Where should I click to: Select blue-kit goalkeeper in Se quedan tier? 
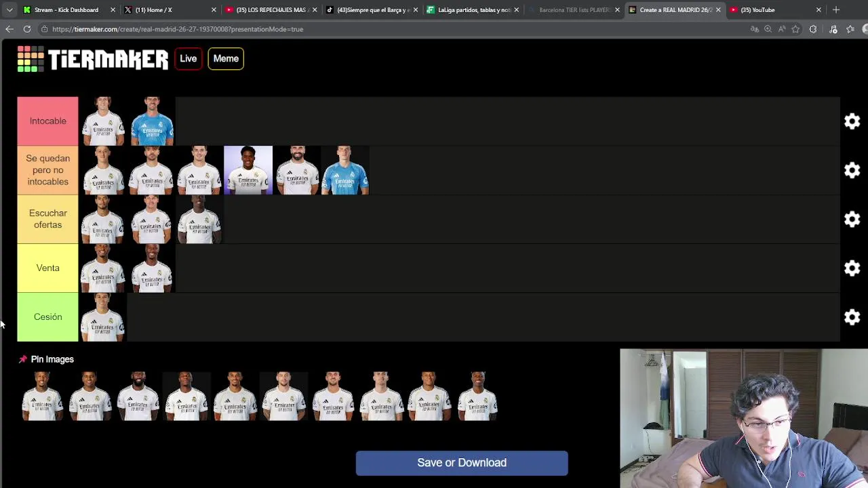click(x=345, y=170)
